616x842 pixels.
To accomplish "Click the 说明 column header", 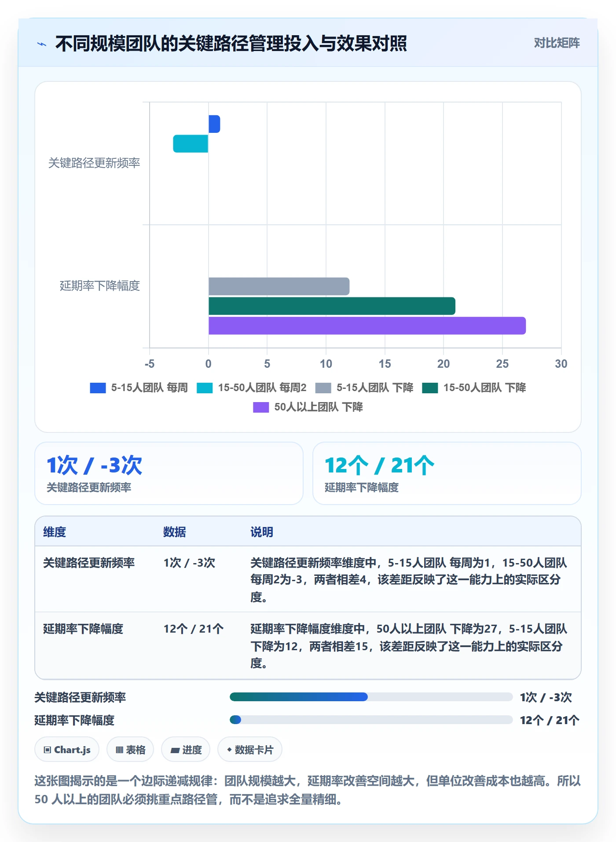I will (x=262, y=532).
